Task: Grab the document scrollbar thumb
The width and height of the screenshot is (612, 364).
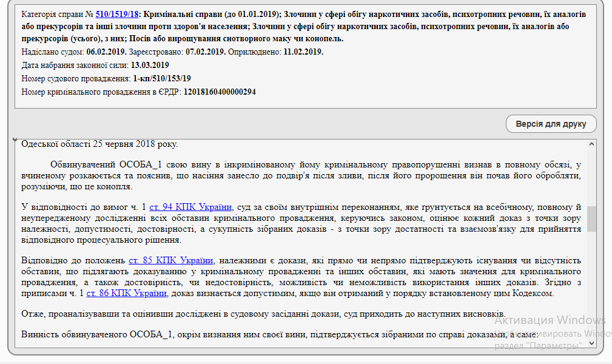Action: (x=591, y=218)
